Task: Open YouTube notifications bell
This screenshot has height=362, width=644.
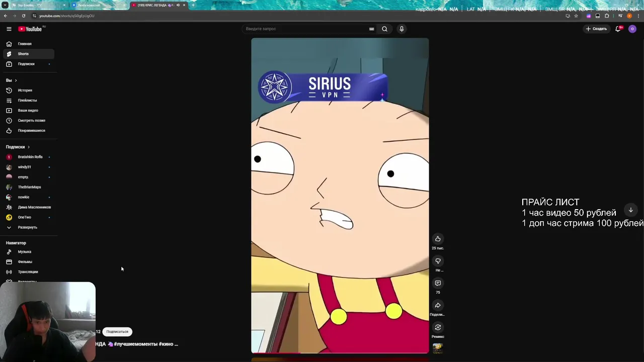Action: 618,29
